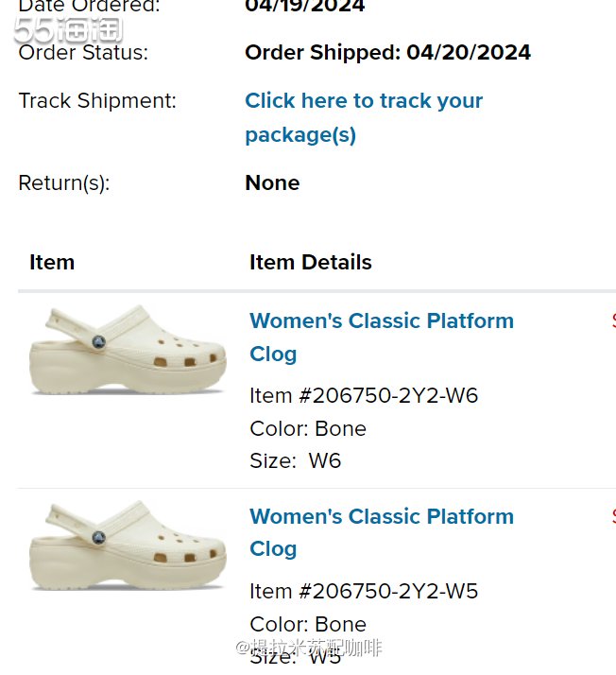Click the second Bone clog product image
This screenshot has height=675, width=616.
pos(127,545)
